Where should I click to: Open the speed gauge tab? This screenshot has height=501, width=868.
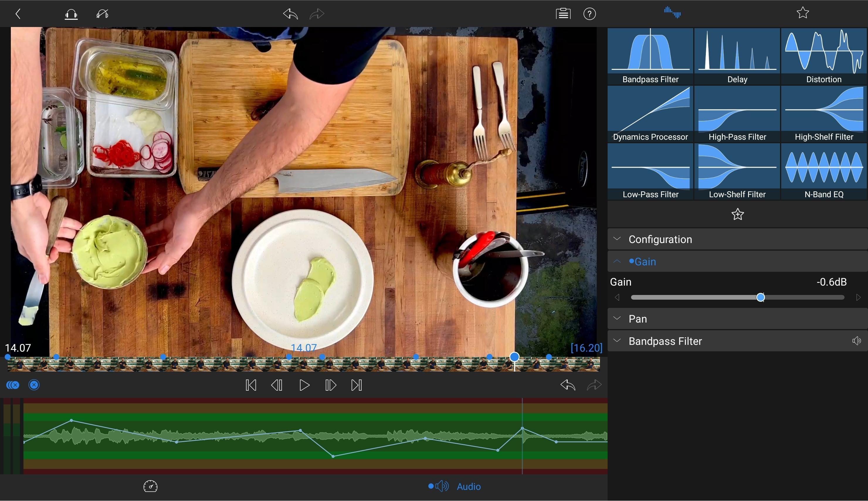[x=150, y=486]
